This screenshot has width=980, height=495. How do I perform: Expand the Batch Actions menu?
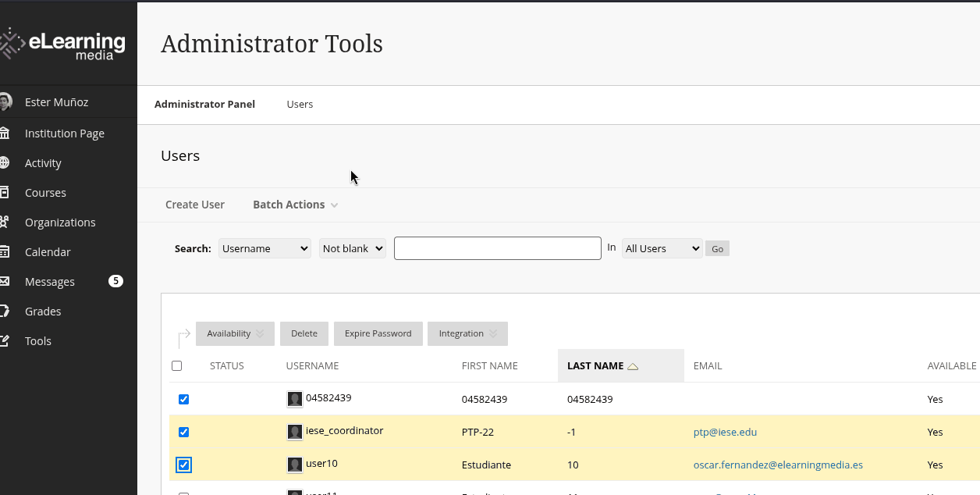(x=295, y=205)
